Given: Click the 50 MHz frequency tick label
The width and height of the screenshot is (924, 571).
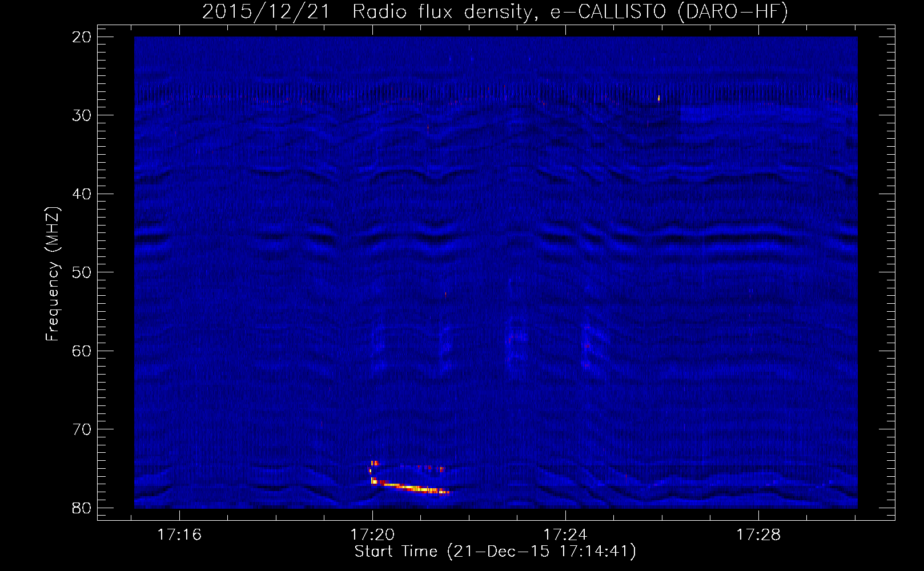Looking at the screenshot, I should (x=82, y=272).
